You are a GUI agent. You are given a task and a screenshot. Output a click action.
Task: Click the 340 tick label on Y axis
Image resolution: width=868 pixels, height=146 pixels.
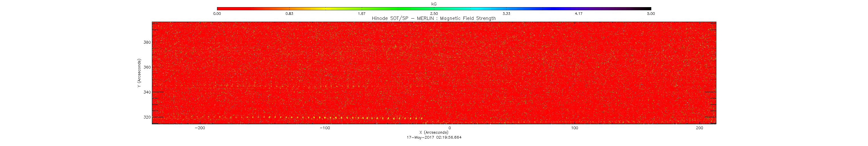pos(147,92)
